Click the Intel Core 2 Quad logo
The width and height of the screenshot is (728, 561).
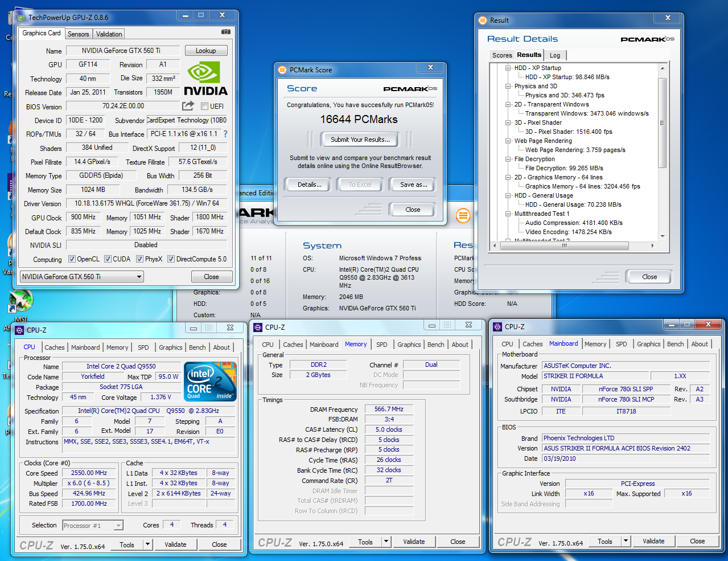[210, 381]
